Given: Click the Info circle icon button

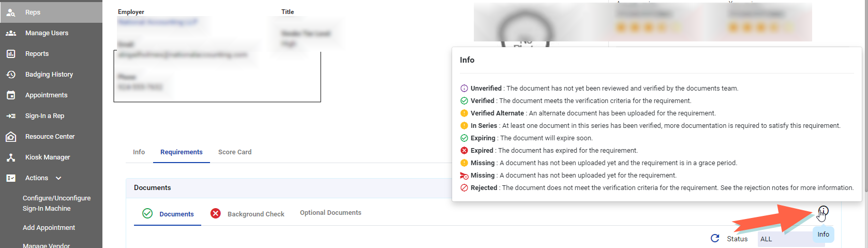Looking at the screenshot, I should [x=823, y=211].
